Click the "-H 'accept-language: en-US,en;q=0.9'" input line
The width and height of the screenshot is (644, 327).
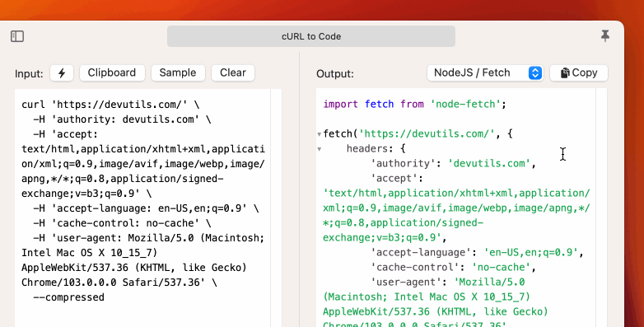click(146, 208)
